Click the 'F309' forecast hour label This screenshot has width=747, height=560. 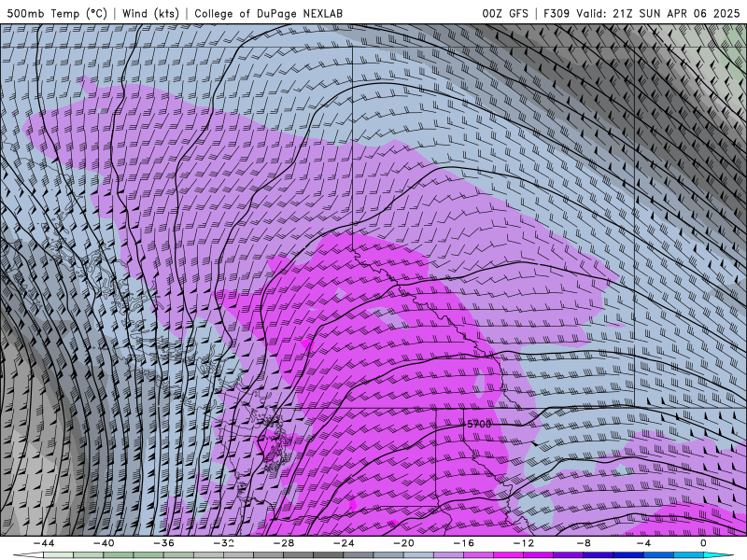[x=557, y=14]
